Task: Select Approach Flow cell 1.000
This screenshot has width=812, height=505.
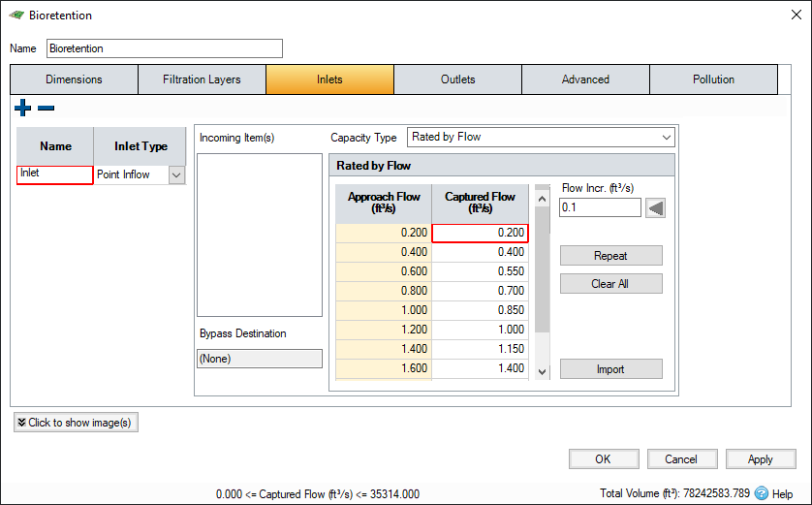Action: (x=384, y=310)
